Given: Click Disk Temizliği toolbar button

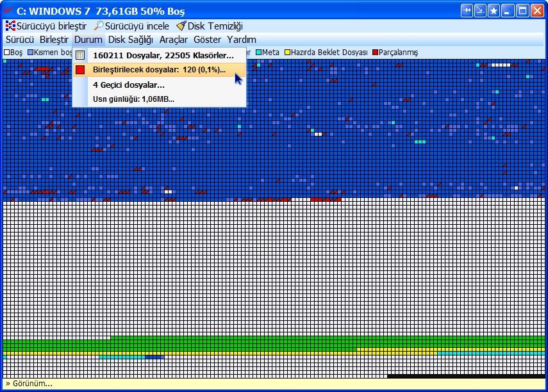Looking at the screenshot, I should pos(210,26).
